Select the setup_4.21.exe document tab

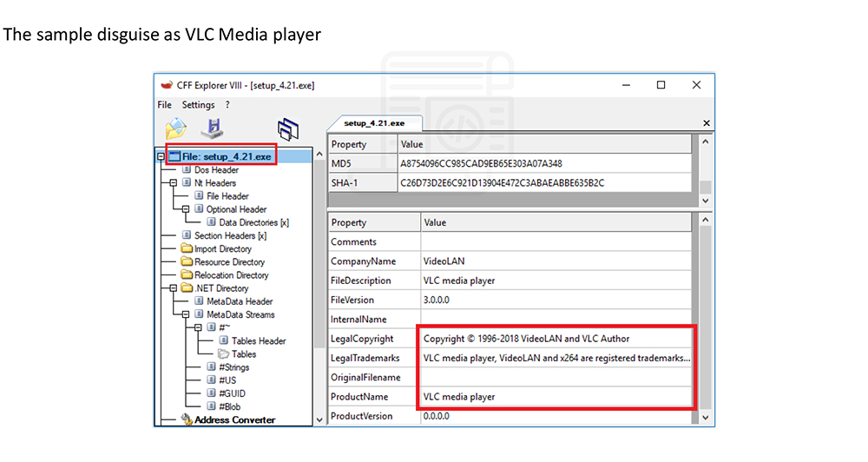pos(374,123)
